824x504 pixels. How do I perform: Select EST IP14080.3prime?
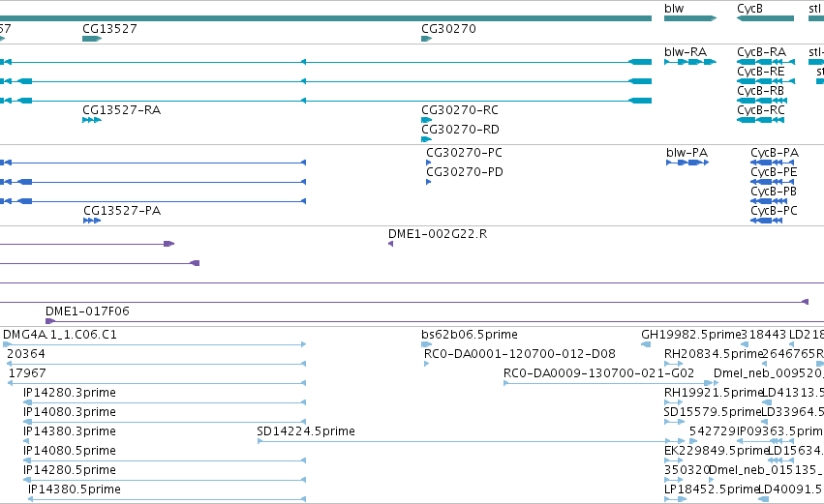pos(70,412)
